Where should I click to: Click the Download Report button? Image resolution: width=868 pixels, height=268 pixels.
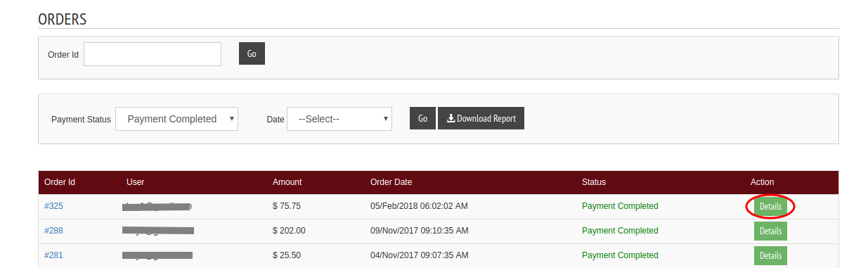(x=481, y=119)
